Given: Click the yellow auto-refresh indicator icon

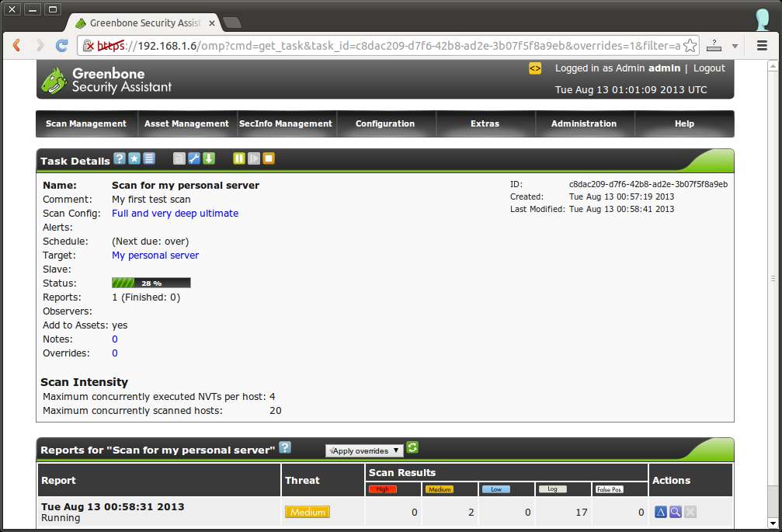Looking at the screenshot, I should 535,68.
